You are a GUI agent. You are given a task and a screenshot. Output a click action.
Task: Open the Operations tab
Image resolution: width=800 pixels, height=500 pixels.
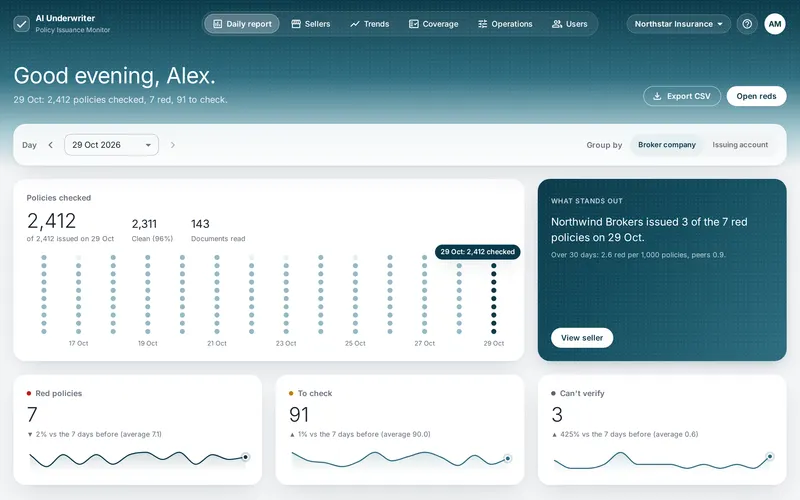pyautogui.click(x=505, y=24)
